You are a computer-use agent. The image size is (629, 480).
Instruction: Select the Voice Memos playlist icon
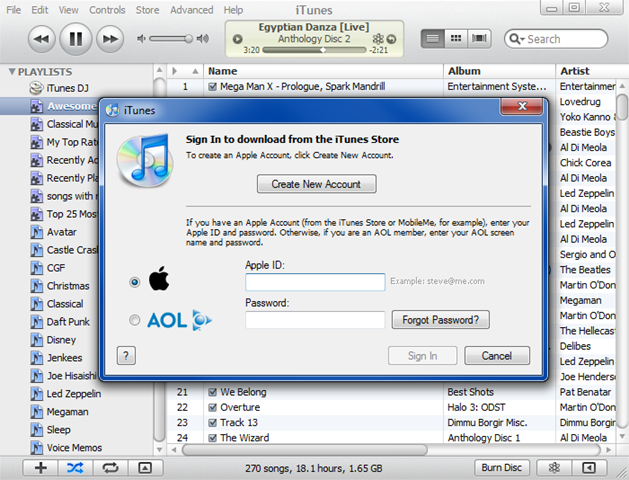click(x=37, y=448)
